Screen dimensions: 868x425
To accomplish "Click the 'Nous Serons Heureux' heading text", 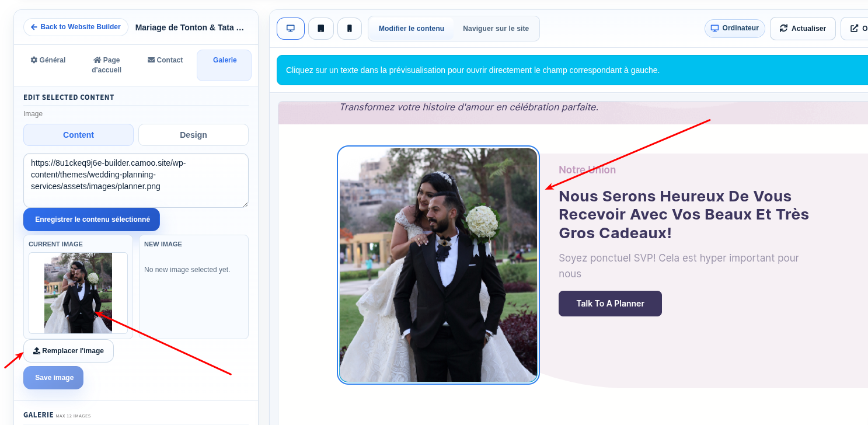I will coord(684,214).
